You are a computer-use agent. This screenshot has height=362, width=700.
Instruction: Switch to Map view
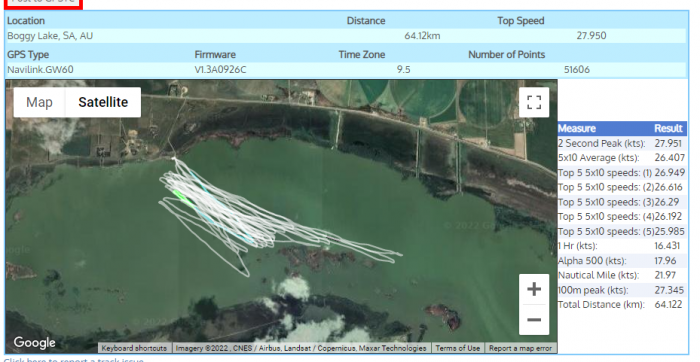pyautogui.click(x=39, y=102)
